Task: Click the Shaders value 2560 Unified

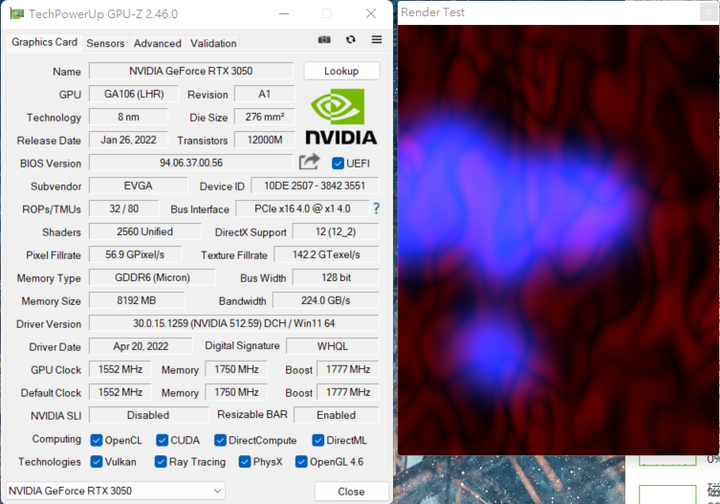Action: pyautogui.click(x=145, y=232)
